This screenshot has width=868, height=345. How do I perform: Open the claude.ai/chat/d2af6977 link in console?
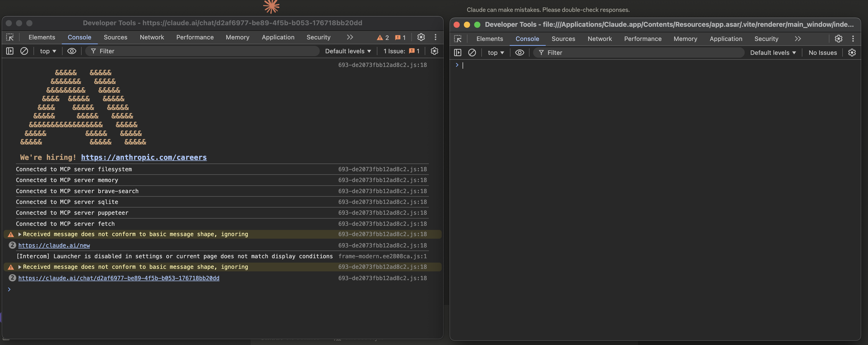(119, 278)
